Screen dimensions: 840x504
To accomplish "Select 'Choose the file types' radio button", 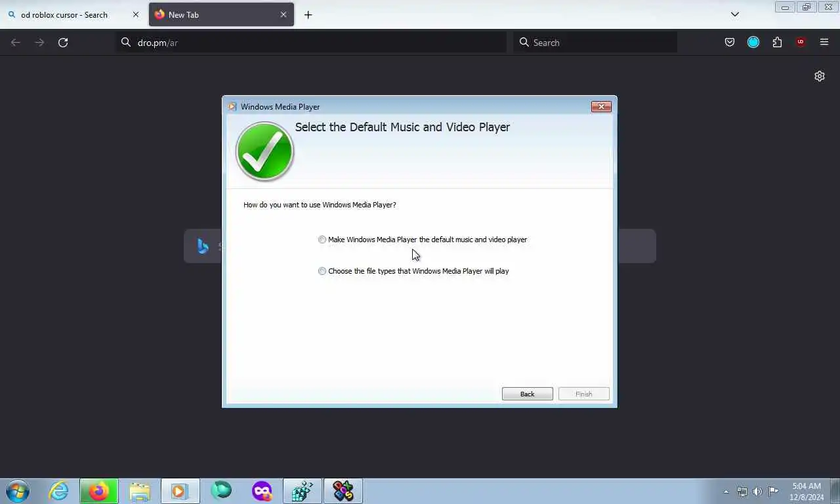I will (x=322, y=271).
